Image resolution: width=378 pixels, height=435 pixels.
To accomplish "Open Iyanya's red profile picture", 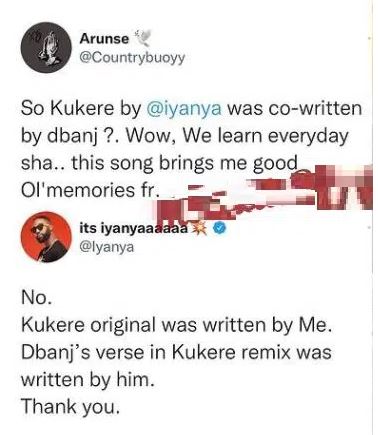I will pos(46,237).
